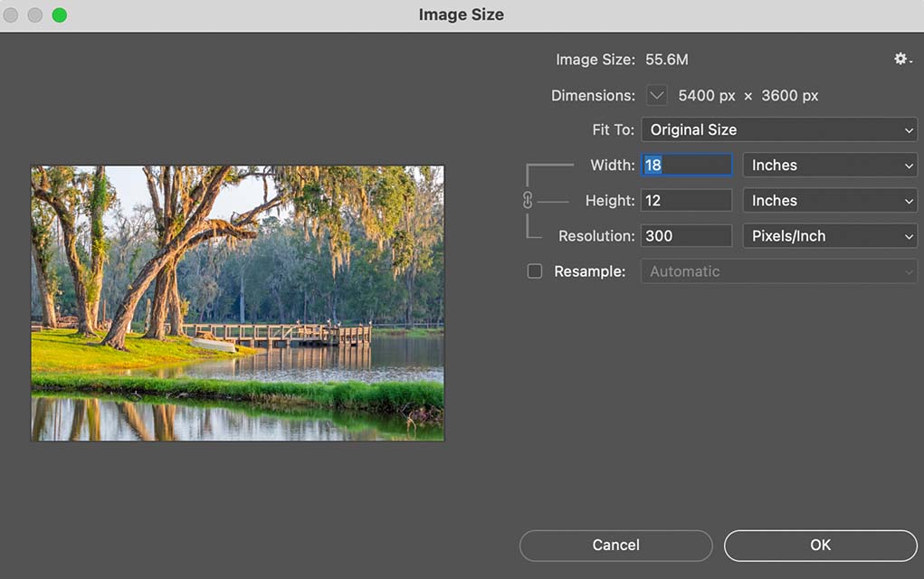Click the Height field showing 12
The height and width of the screenshot is (579, 924).
(x=686, y=200)
